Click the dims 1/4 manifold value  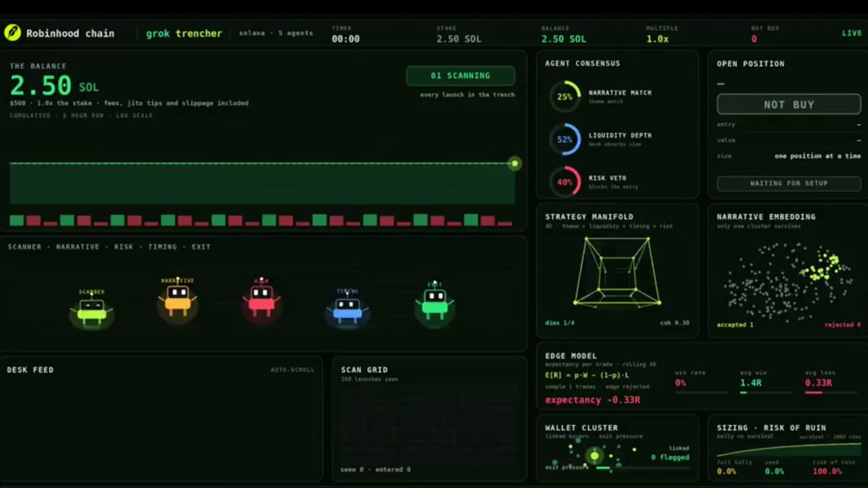559,323
